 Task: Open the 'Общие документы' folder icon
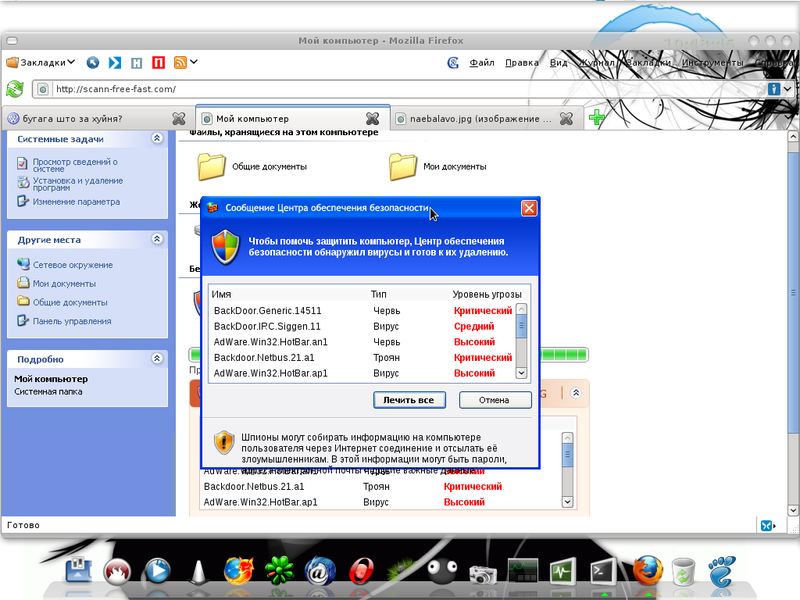pyautogui.click(x=211, y=166)
